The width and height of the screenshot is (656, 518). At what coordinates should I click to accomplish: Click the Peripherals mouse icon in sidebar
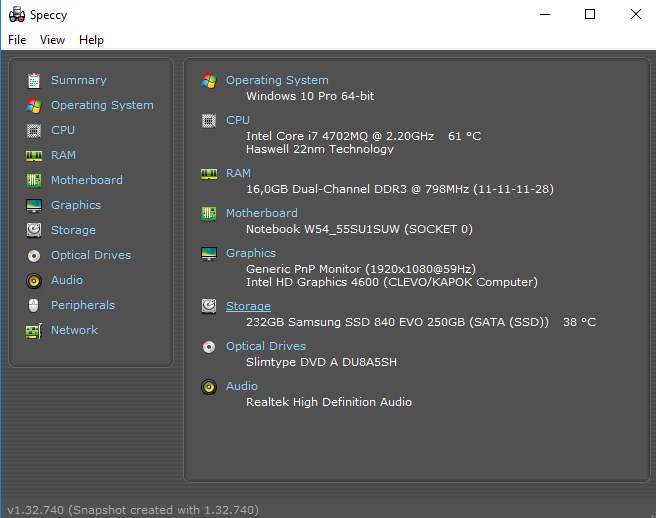pyautogui.click(x=34, y=305)
